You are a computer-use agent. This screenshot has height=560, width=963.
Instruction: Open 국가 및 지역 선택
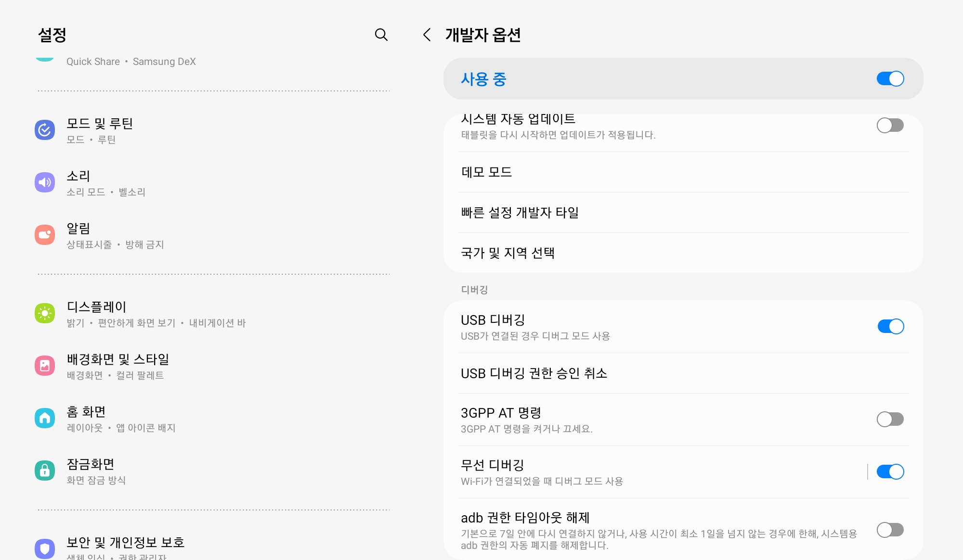coord(509,253)
